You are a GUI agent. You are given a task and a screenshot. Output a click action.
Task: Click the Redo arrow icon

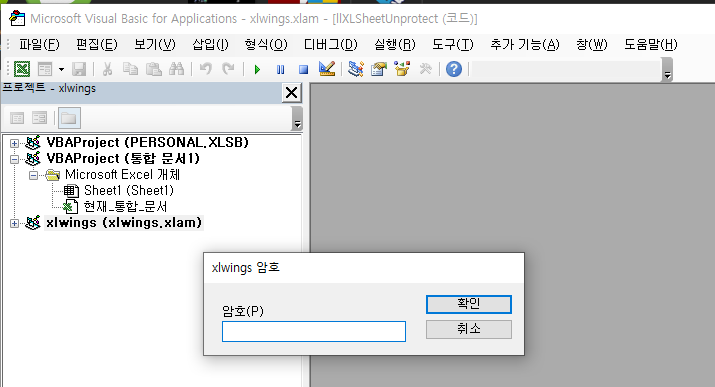pos(228,69)
